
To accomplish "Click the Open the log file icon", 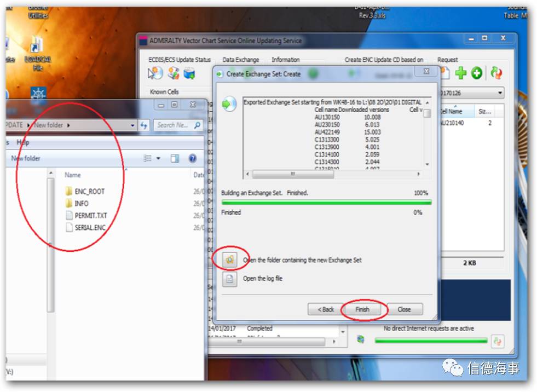I will click(x=229, y=279).
